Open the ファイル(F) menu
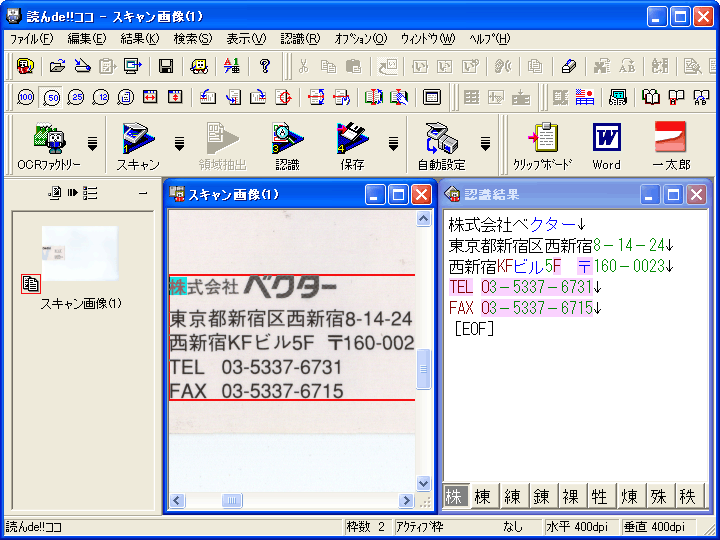This screenshot has width=720, height=540. tap(32, 39)
